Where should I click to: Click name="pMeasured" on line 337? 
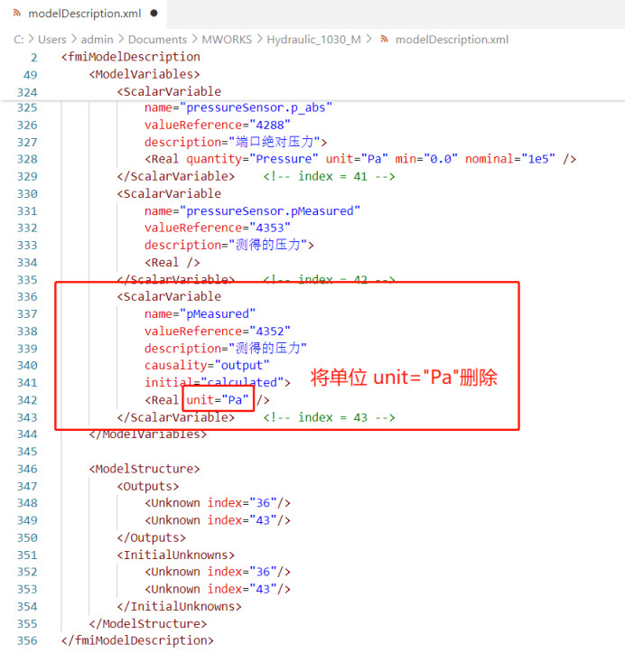pyautogui.click(x=200, y=313)
